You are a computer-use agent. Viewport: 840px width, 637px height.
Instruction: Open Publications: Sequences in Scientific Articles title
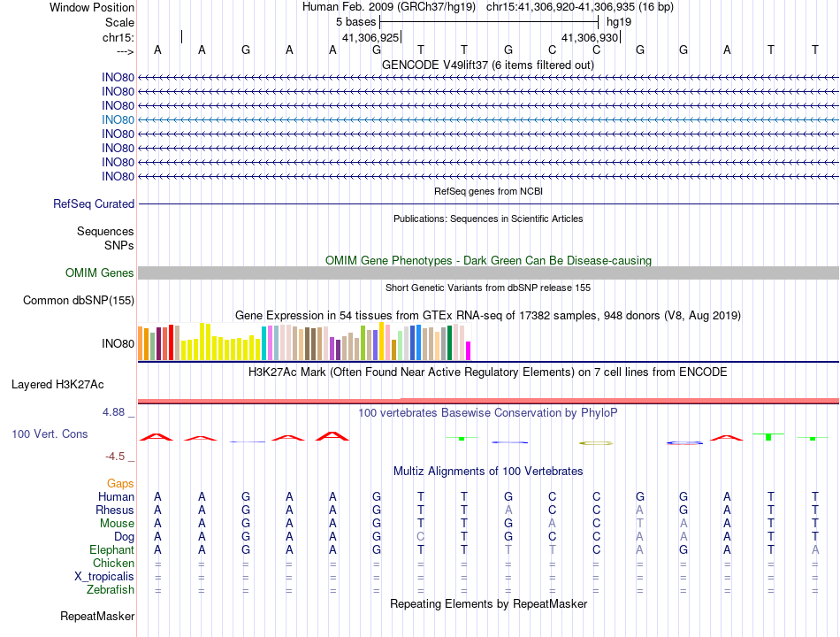click(488, 219)
